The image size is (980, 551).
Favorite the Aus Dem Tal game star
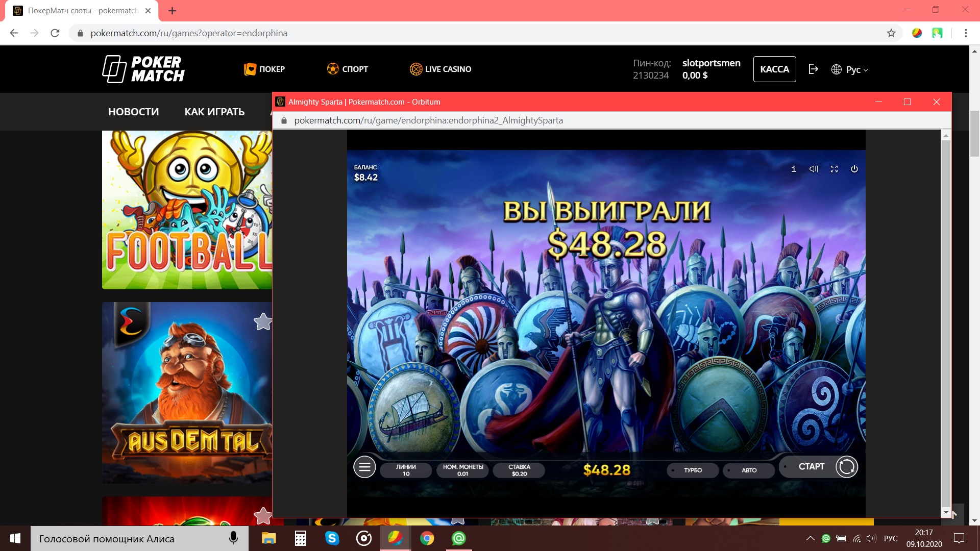click(262, 322)
